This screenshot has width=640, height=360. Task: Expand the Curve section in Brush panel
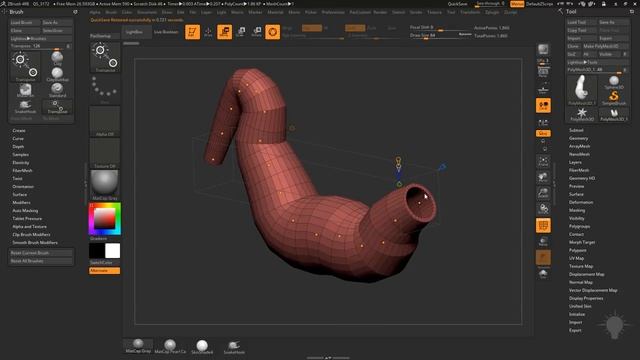[x=18, y=139]
